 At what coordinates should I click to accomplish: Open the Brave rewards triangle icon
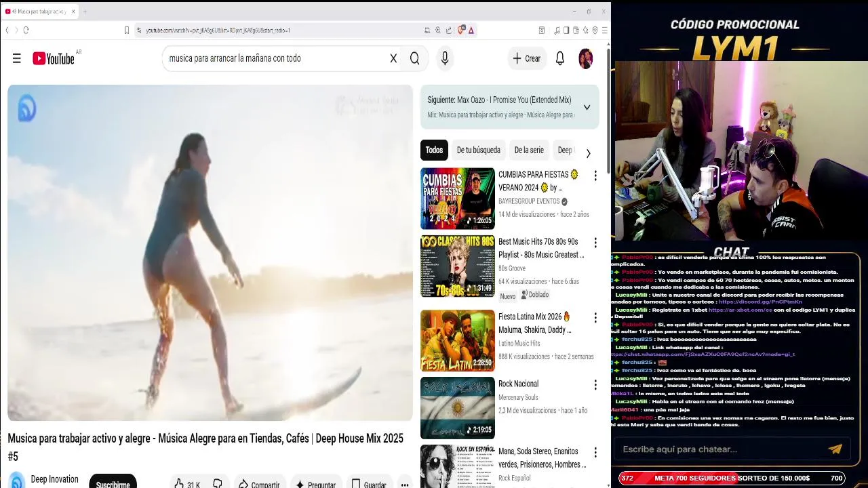pos(471,30)
